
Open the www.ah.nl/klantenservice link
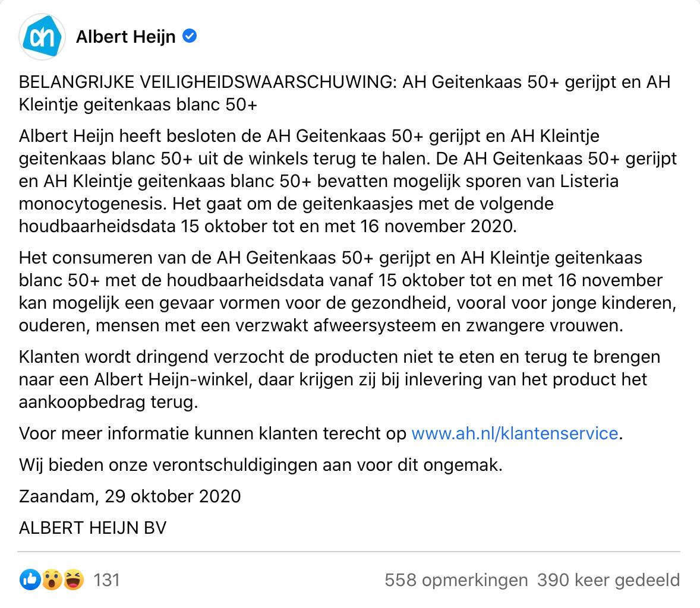point(515,433)
